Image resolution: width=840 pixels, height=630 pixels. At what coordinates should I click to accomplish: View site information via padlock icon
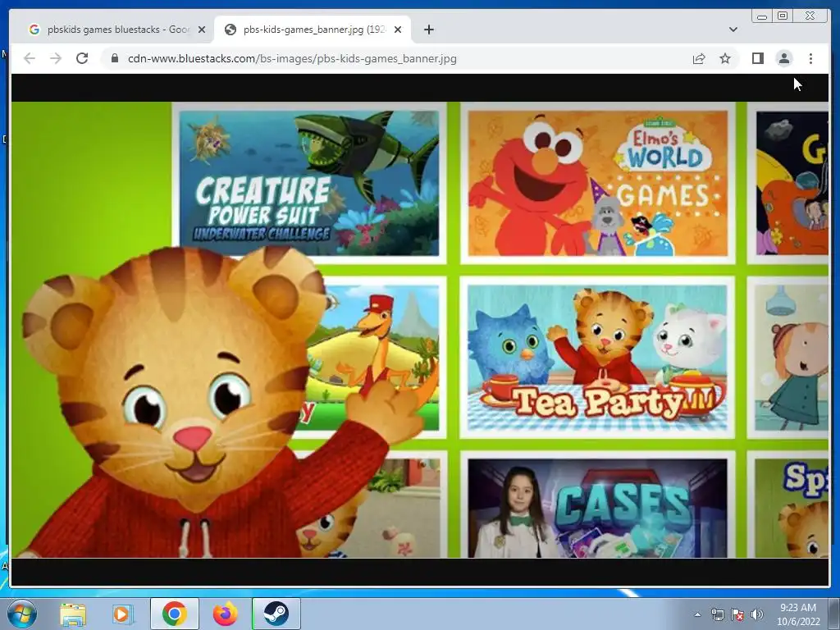[x=114, y=58]
